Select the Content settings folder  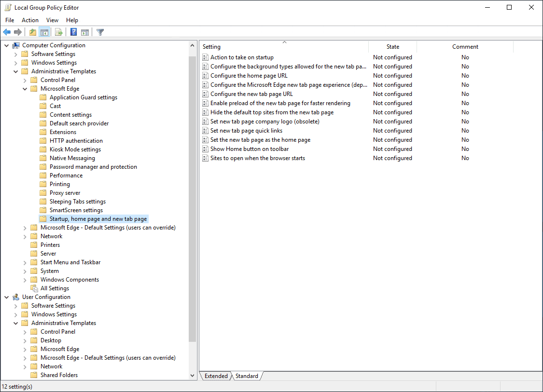(70, 115)
